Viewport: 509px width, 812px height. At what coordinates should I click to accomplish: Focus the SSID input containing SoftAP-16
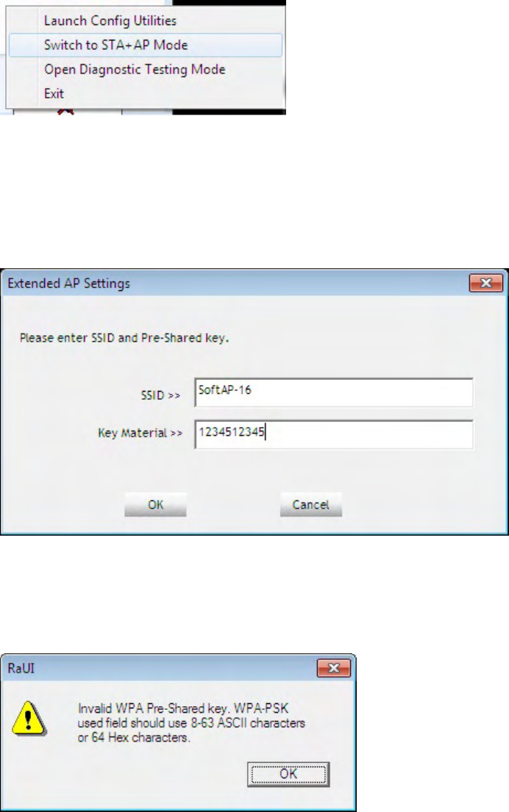coord(334,392)
